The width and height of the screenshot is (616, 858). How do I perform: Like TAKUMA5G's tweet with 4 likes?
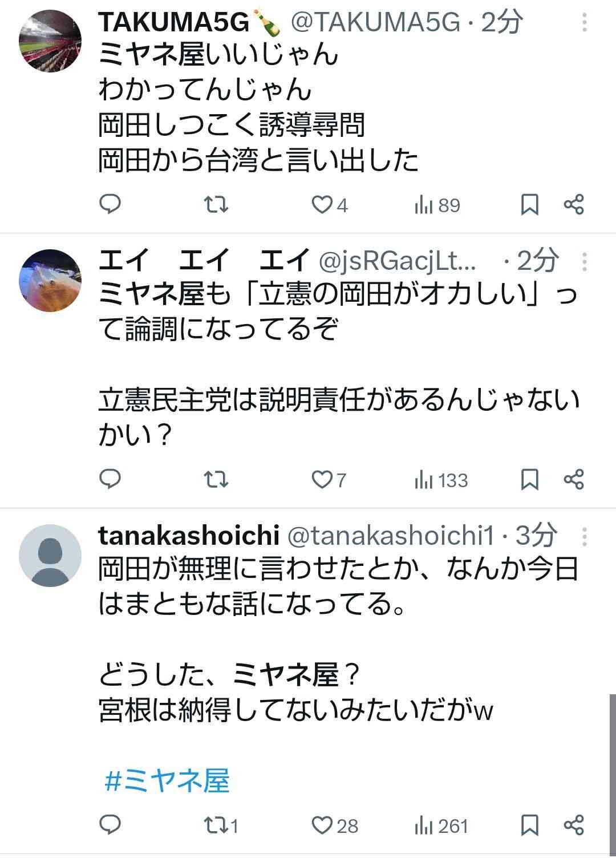[x=322, y=204]
